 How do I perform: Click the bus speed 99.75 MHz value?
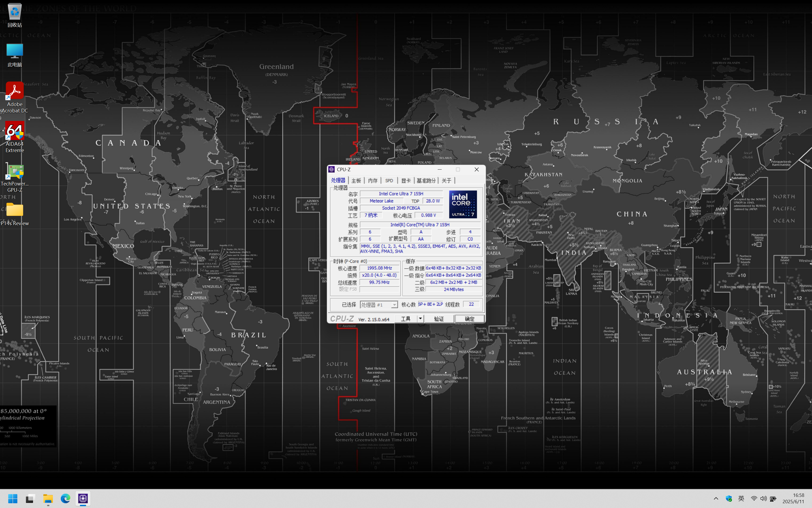[x=380, y=282]
